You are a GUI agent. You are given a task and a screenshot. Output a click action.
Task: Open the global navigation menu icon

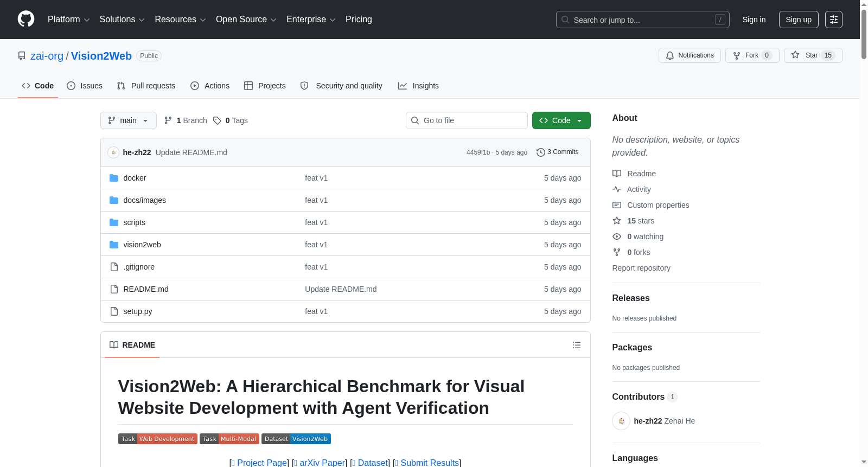(834, 20)
